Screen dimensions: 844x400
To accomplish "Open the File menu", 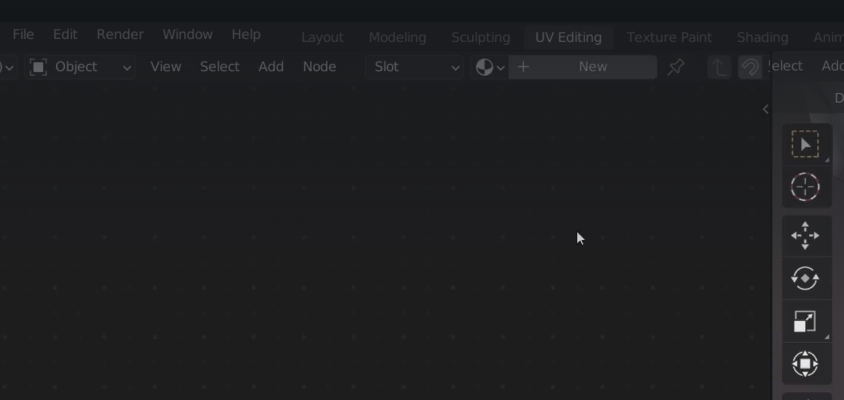I will pyautogui.click(x=23, y=34).
